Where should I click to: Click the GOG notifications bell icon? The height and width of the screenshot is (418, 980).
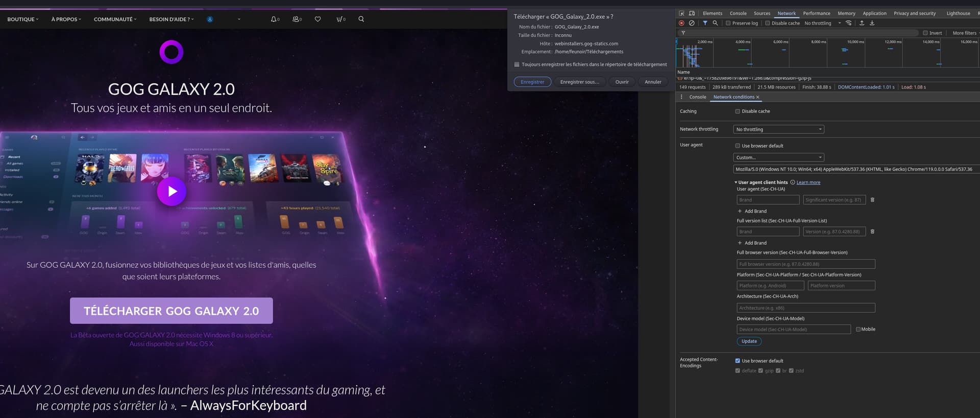[x=274, y=19]
